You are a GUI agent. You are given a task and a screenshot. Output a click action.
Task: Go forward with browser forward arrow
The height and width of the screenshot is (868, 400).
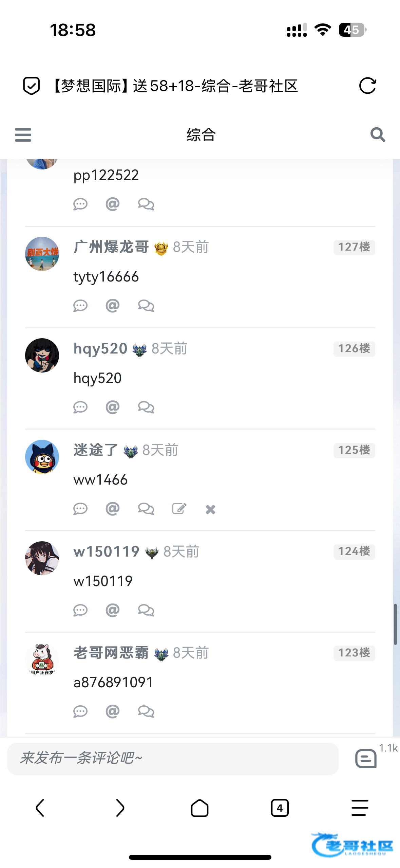coord(120,808)
